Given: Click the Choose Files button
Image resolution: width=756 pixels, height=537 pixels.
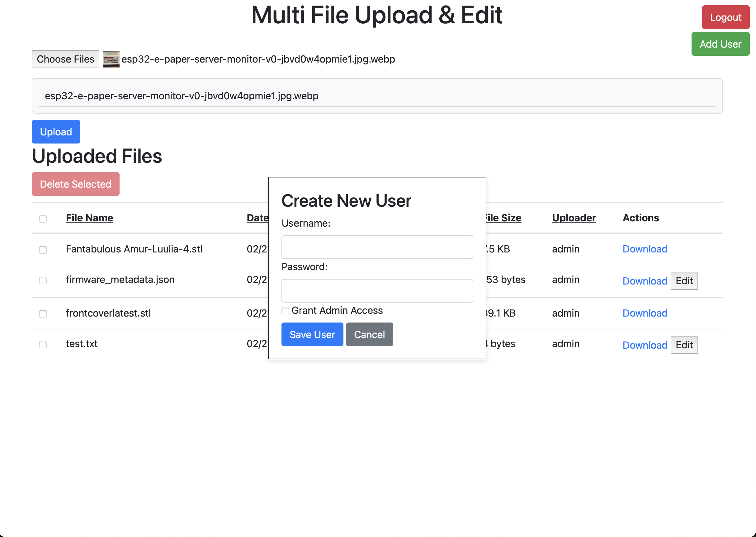Looking at the screenshot, I should [x=65, y=59].
